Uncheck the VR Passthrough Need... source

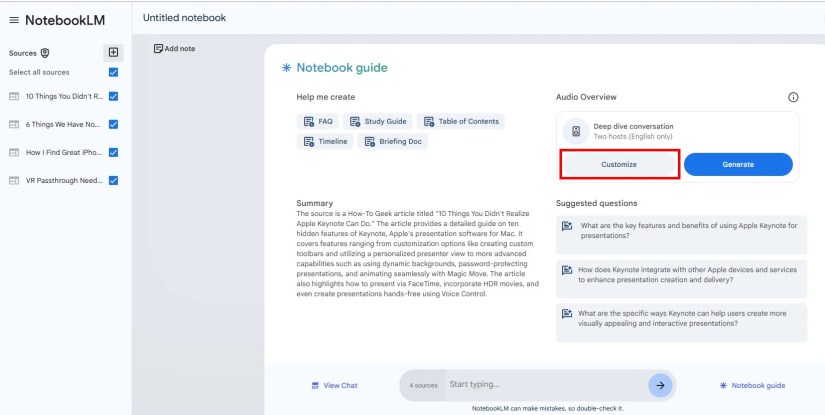coord(113,180)
